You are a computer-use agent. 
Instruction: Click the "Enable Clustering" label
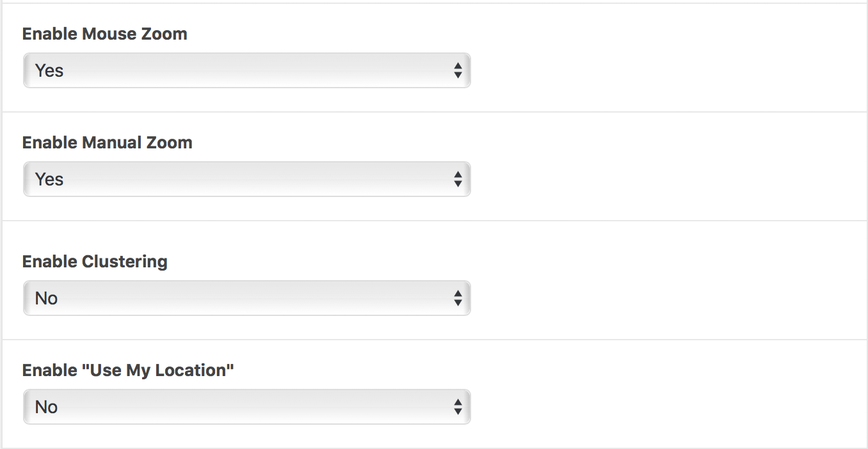pos(95,262)
